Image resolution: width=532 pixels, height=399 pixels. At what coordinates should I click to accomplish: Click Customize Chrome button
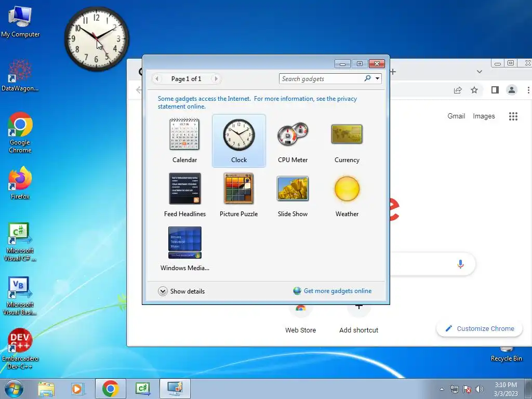pyautogui.click(x=480, y=328)
